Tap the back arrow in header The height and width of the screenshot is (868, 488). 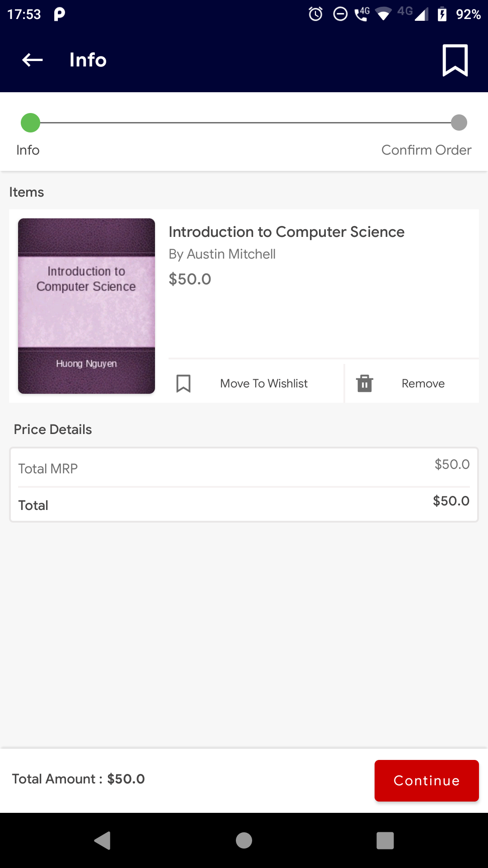[x=33, y=60]
